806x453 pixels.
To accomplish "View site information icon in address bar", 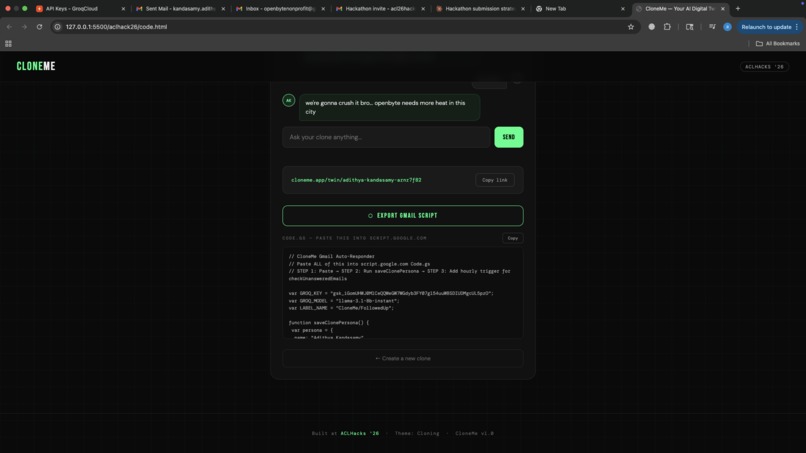I will tap(58, 27).
